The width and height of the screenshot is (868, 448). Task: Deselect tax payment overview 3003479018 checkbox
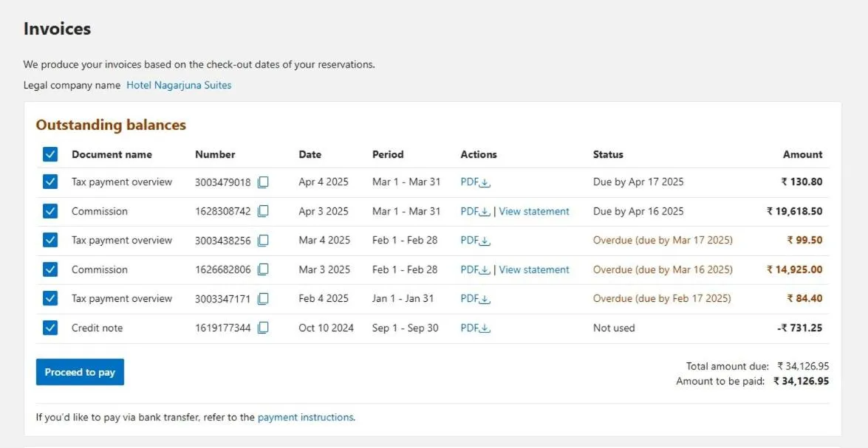click(x=50, y=182)
